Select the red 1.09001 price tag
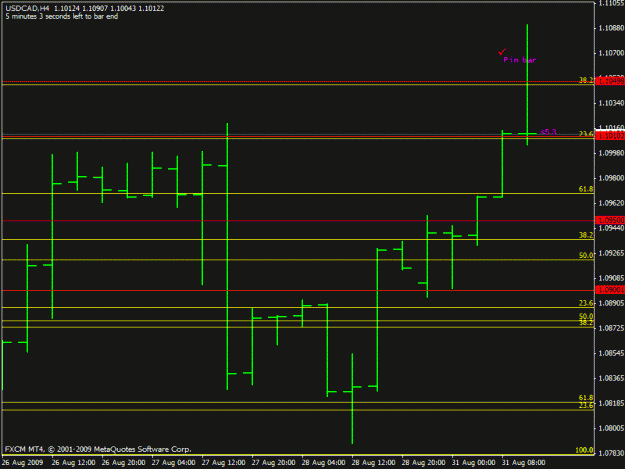The height and width of the screenshot is (469, 625). point(610,290)
